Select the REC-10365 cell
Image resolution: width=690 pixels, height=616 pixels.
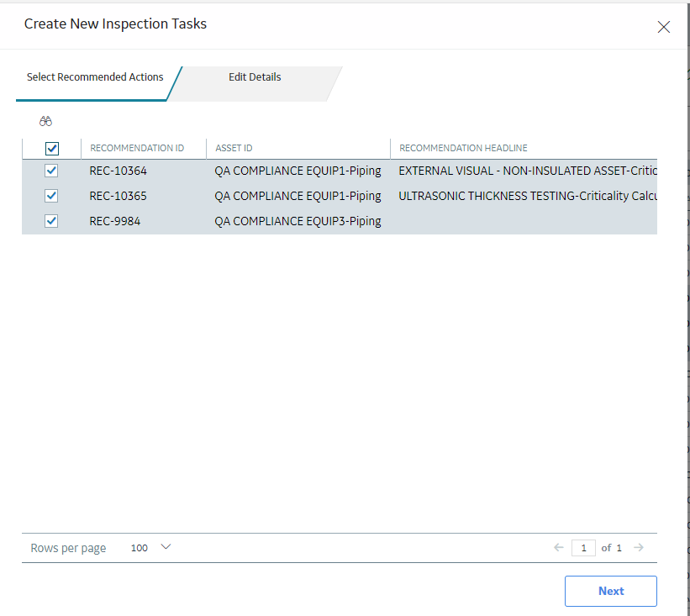coord(118,196)
